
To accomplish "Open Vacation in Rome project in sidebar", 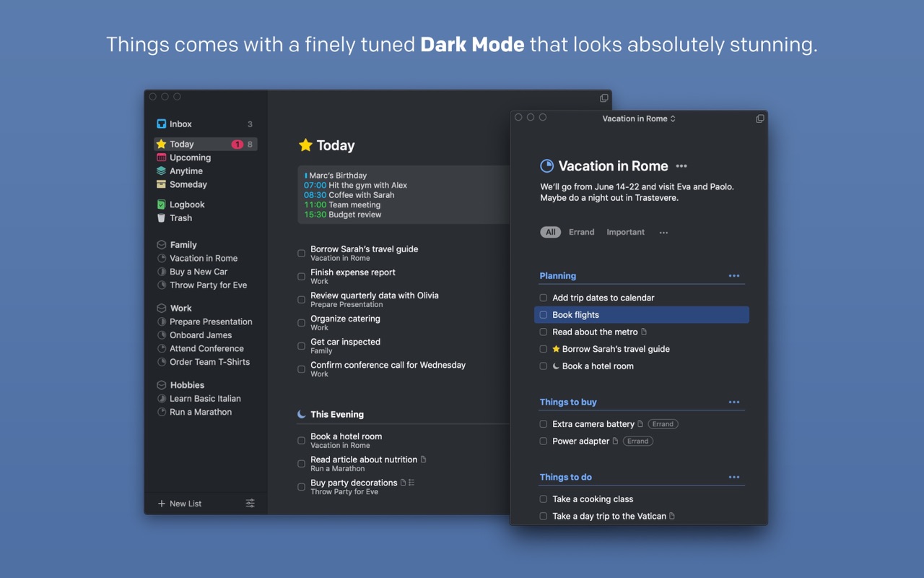I will pyautogui.click(x=204, y=259).
